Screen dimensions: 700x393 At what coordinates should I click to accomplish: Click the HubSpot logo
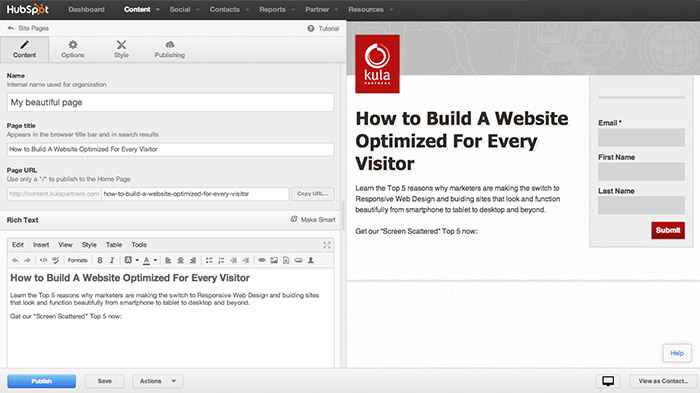click(28, 9)
